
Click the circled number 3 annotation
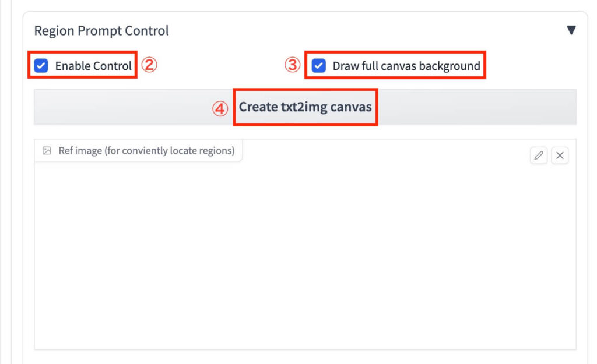pyautogui.click(x=292, y=65)
